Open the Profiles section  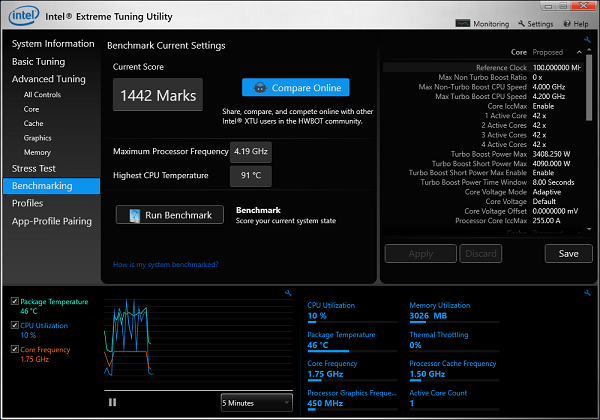click(x=27, y=203)
